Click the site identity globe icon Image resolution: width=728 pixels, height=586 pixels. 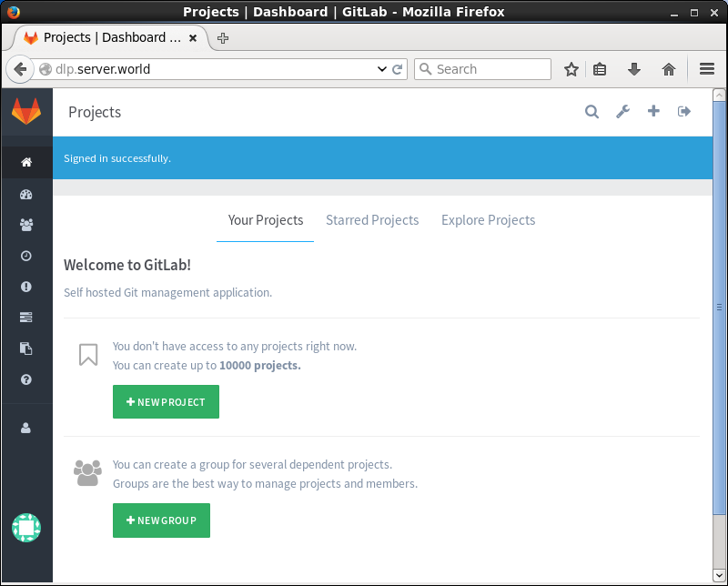click(45, 69)
